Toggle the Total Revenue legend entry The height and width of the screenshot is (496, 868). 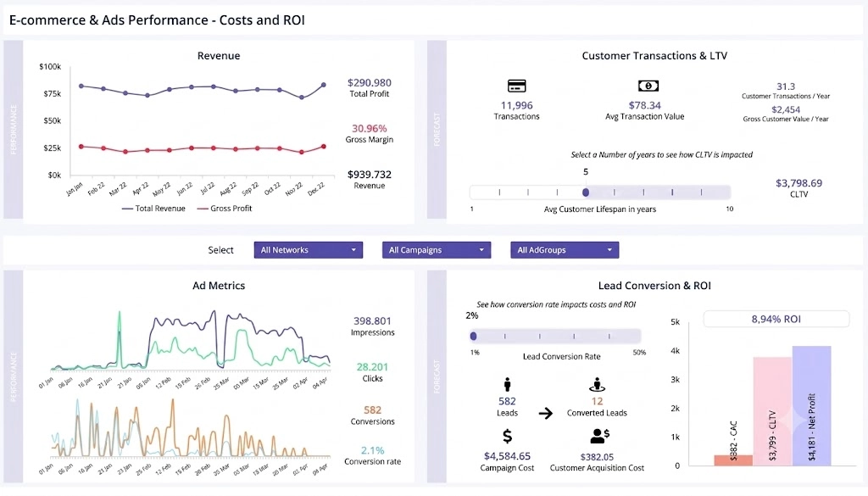click(x=153, y=208)
